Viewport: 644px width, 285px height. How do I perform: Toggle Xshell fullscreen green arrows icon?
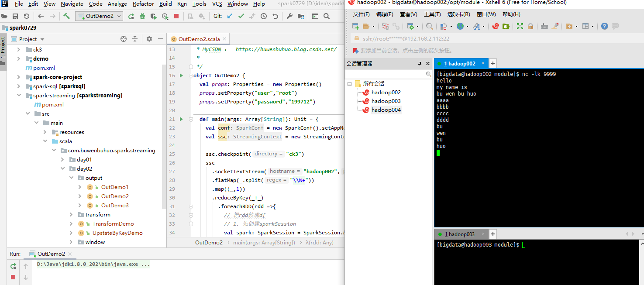[520, 26]
